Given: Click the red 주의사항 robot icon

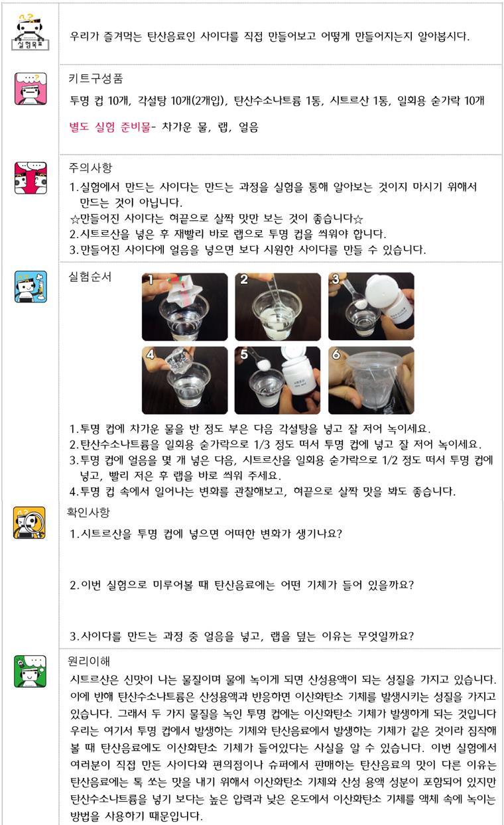Looking at the screenshot, I should [x=30, y=177].
